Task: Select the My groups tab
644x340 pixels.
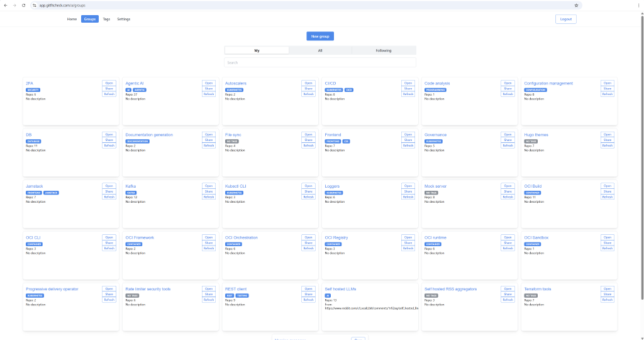Action: [x=257, y=50]
